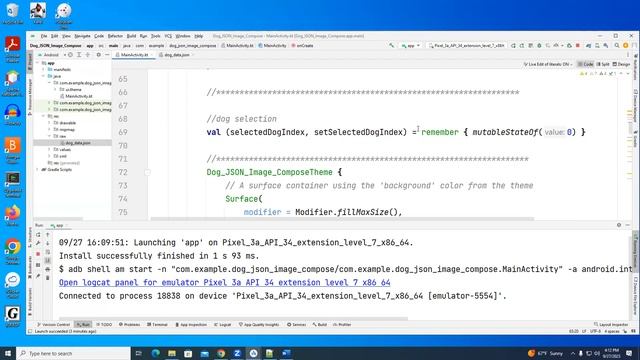The height and width of the screenshot is (360, 640).
Task: Click the red stop icon in Run panel
Action: (38, 254)
